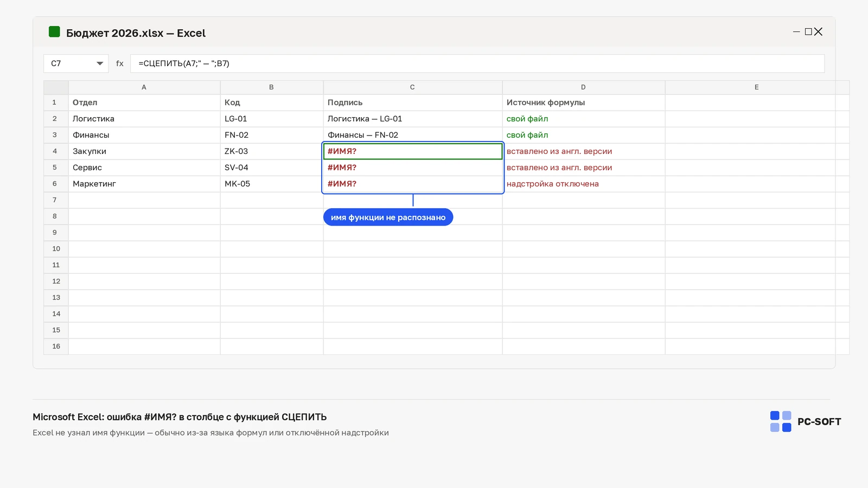Screen dimensions: 868x488
Task: Click the Отдел header cell
Action: 144,102
